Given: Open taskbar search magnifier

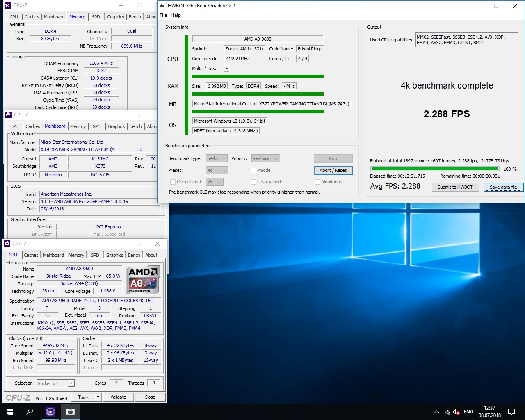Looking at the screenshot, I should (30, 411).
